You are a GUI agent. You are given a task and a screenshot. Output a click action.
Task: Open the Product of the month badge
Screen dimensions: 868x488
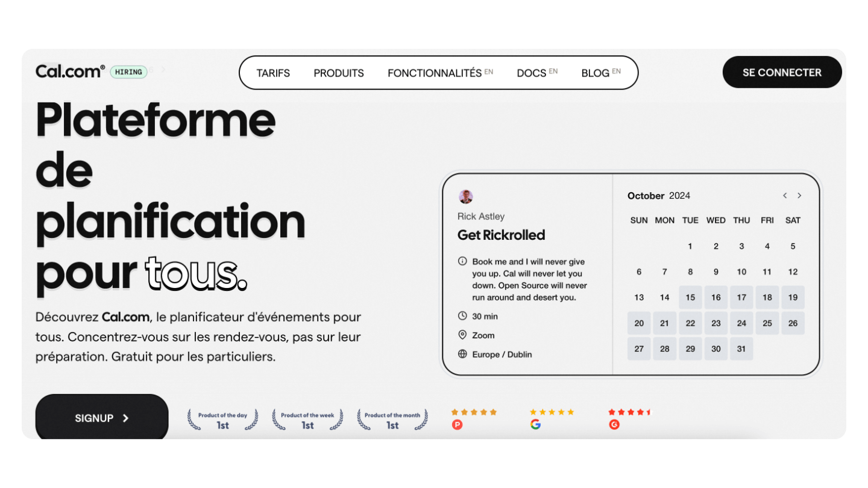pos(392,420)
